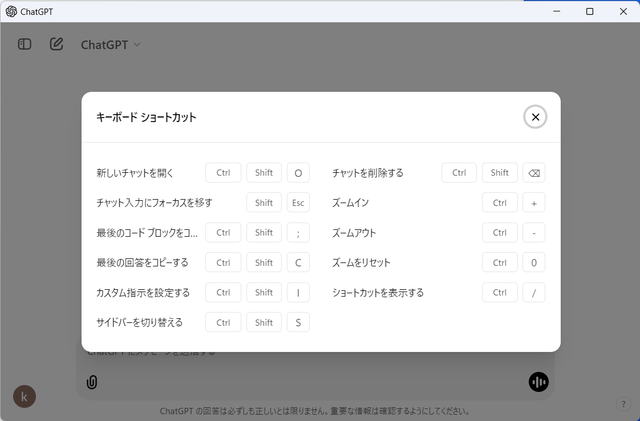Click Shift key in サイドバーを切り替える row
This screenshot has height=421, width=640.
(x=264, y=323)
